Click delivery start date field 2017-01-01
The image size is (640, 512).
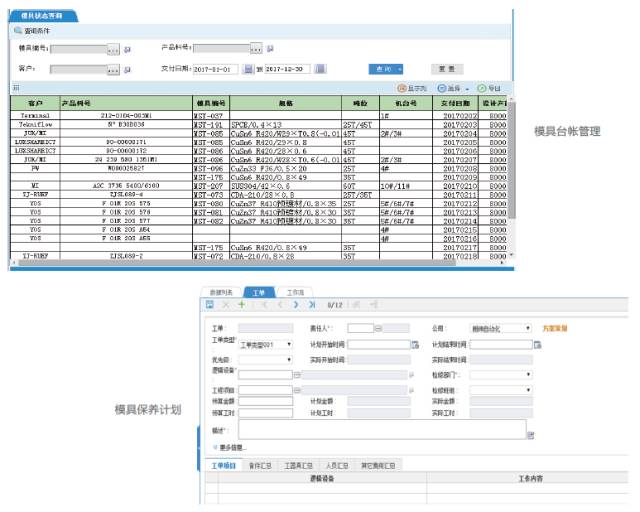tap(215, 69)
